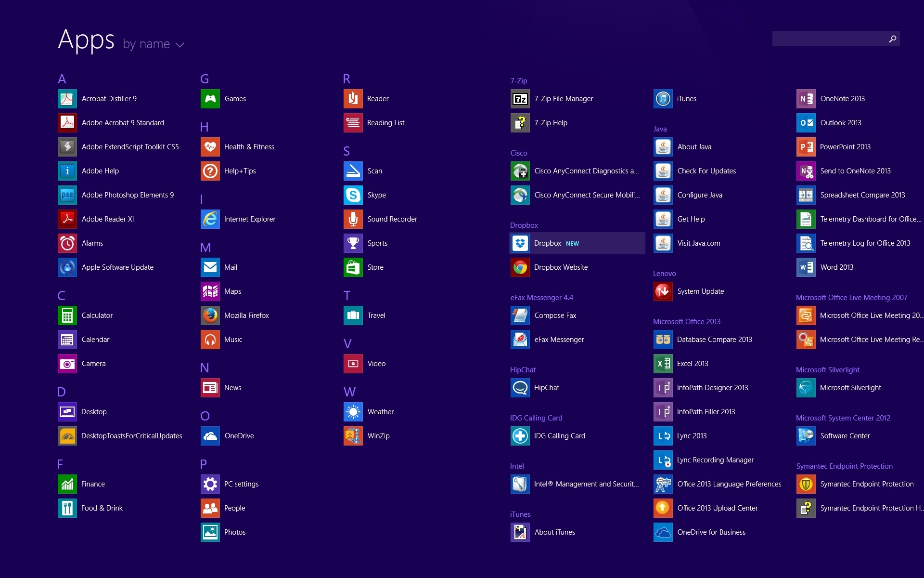Open the About iTunes entry
The image size is (924, 578).
543,532
